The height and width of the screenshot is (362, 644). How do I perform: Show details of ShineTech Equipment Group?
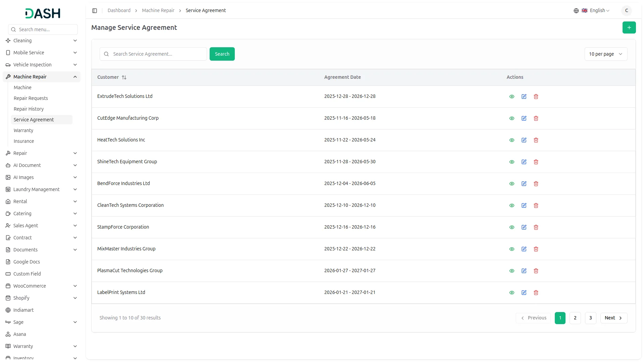pos(512,162)
